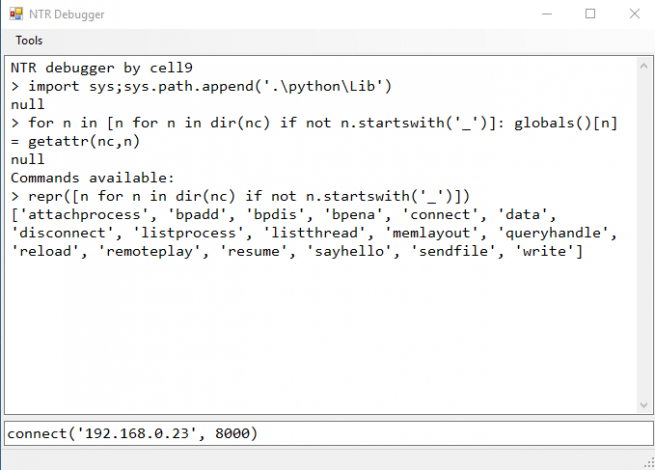Click the output scrollbar up arrow

click(x=642, y=67)
